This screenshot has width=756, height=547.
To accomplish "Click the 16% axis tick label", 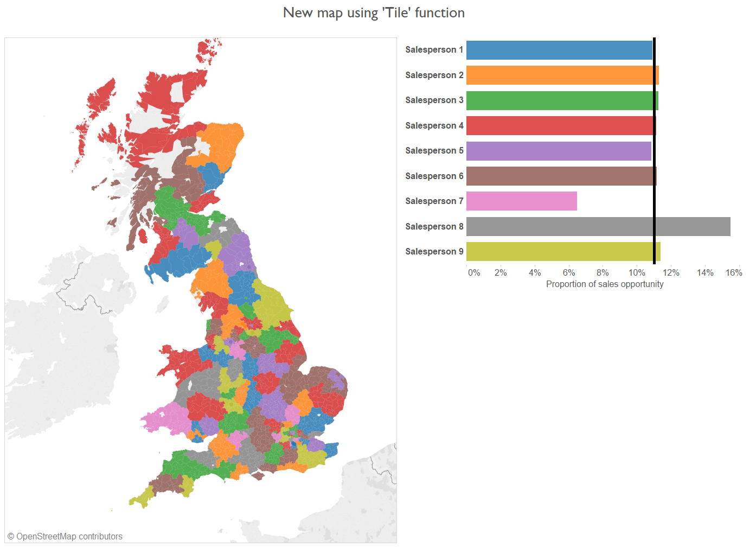I will click(x=733, y=273).
